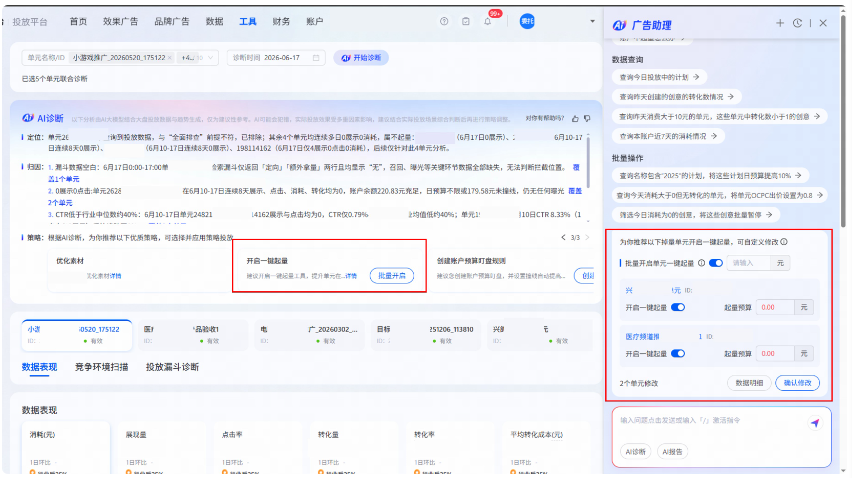This screenshot has height=478, width=852.
Task: Start a new chat with plus icon
Action: (x=780, y=23)
